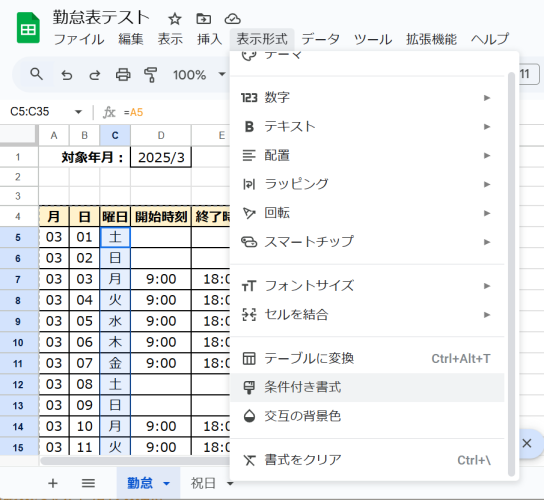
Task: Select row 1 header
Action: pyautogui.click(x=18, y=157)
